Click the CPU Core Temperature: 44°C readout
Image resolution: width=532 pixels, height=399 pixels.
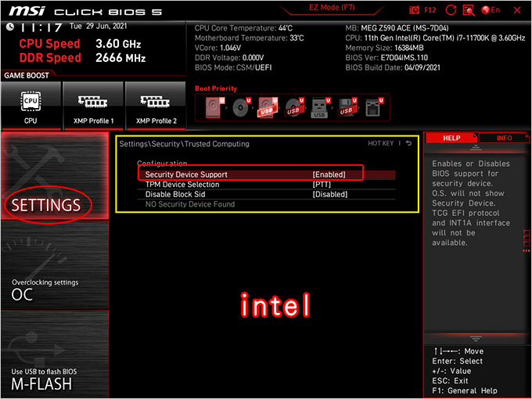coord(243,28)
